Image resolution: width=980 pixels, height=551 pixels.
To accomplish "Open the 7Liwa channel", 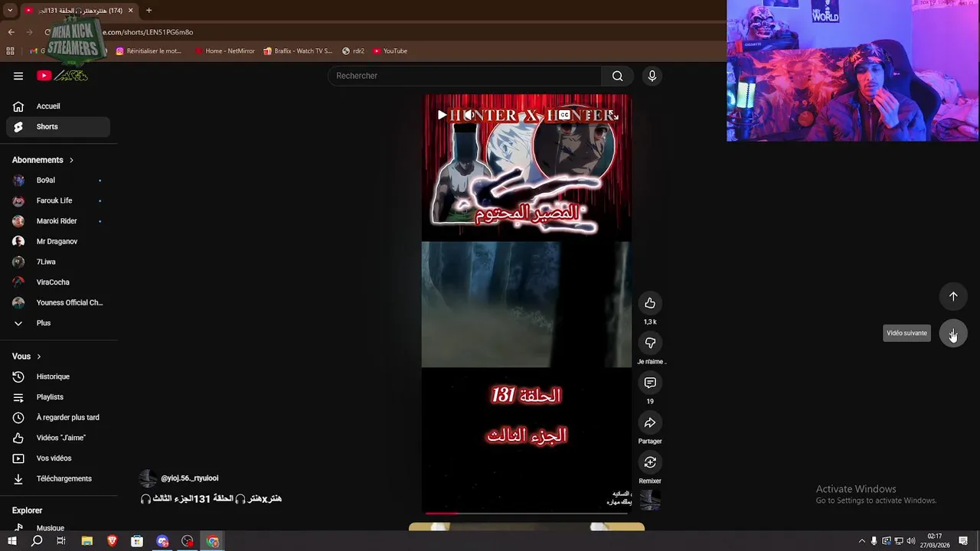I will point(58,262).
